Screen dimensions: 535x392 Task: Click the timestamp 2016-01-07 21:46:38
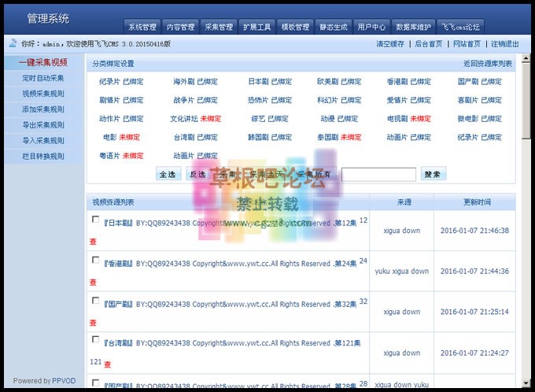(474, 231)
